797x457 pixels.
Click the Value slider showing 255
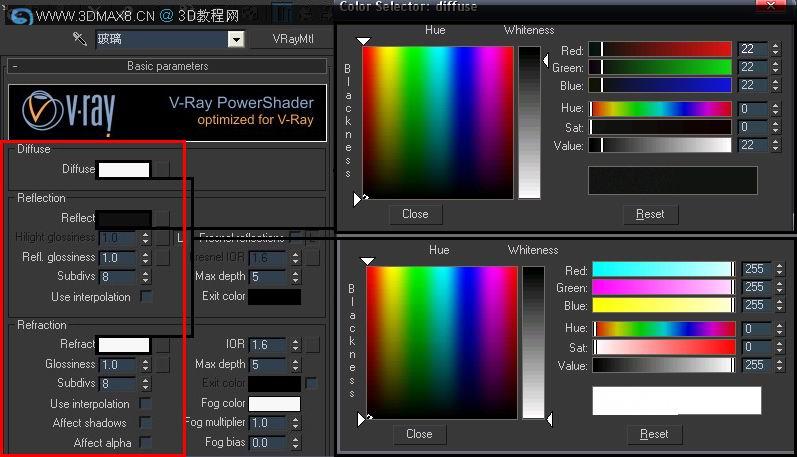(664, 365)
